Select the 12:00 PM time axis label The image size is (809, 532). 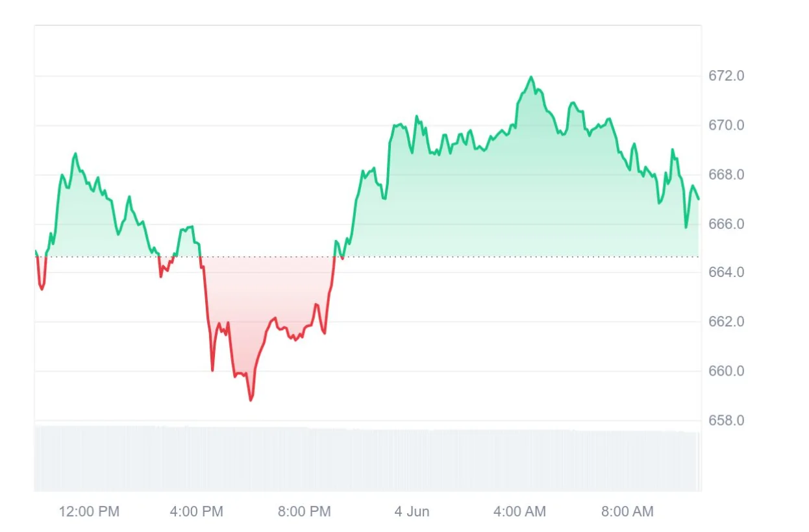pos(89,511)
